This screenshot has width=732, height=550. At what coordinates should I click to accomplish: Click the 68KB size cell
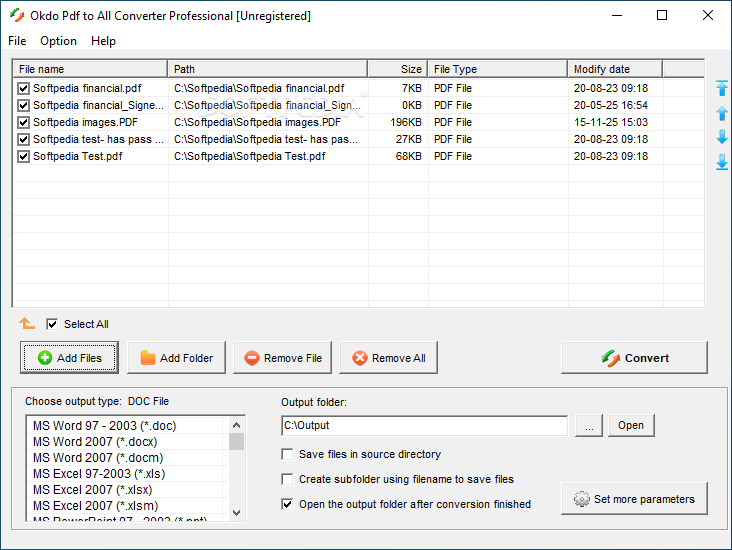click(398, 156)
